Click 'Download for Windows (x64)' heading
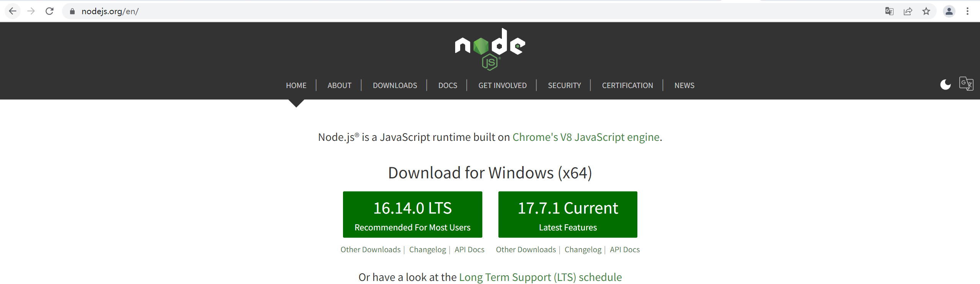This screenshot has height=284, width=980. (490, 173)
